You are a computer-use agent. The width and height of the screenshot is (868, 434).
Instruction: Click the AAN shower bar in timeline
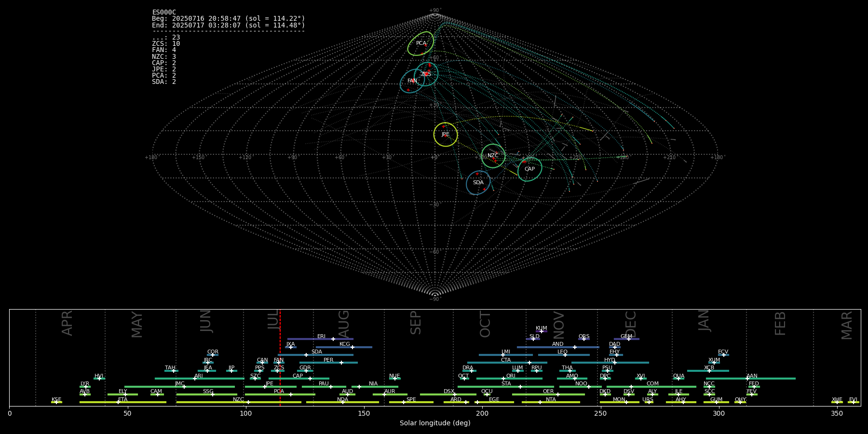[751, 379]
